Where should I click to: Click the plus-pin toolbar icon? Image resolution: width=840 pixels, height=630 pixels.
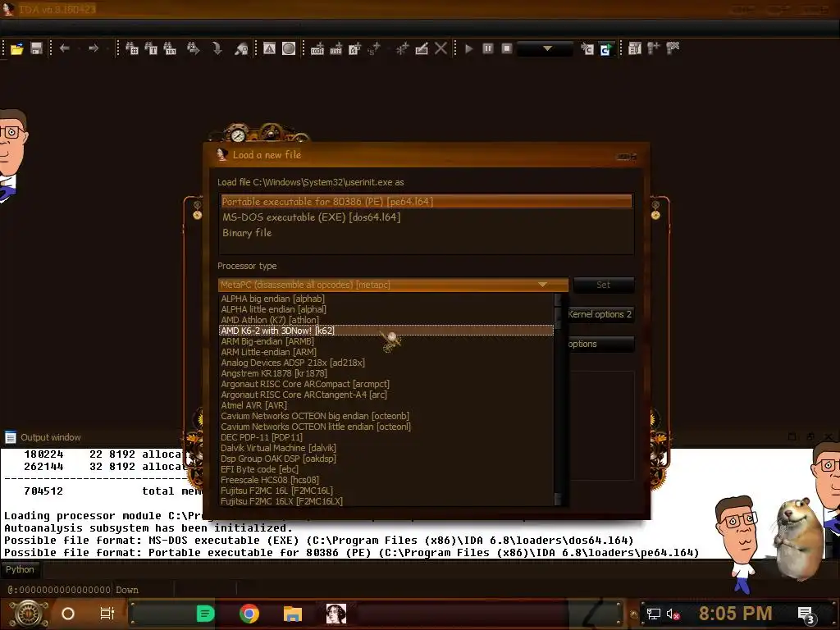(654, 48)
